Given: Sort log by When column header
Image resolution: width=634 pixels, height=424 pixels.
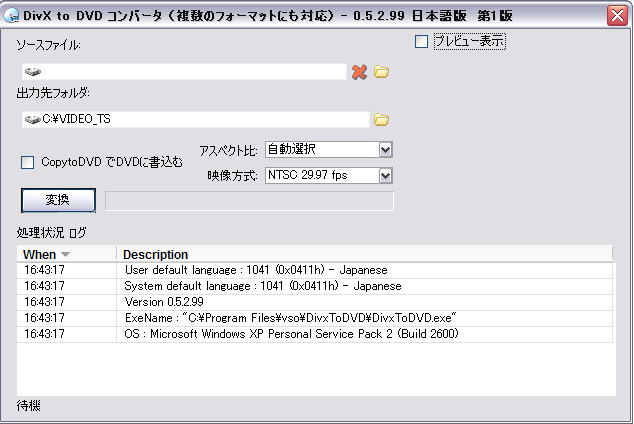Looking at the screenshot, I should coord(66,254).
